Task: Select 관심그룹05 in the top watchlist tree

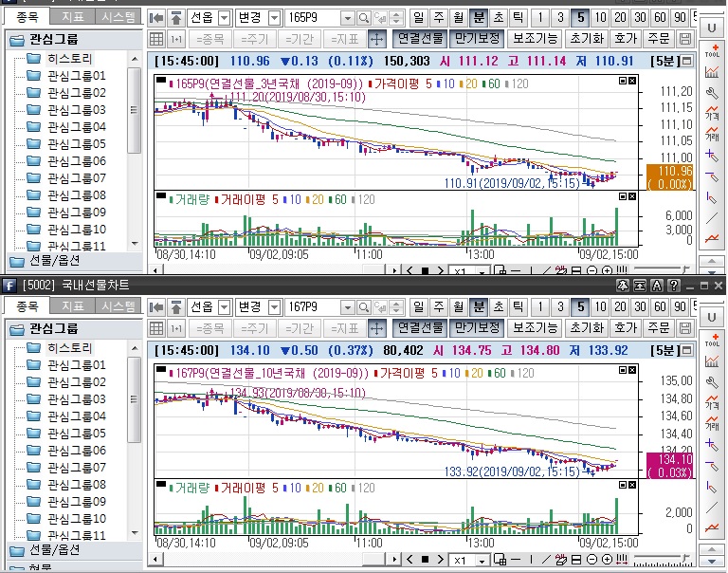Action: point(77,144)
